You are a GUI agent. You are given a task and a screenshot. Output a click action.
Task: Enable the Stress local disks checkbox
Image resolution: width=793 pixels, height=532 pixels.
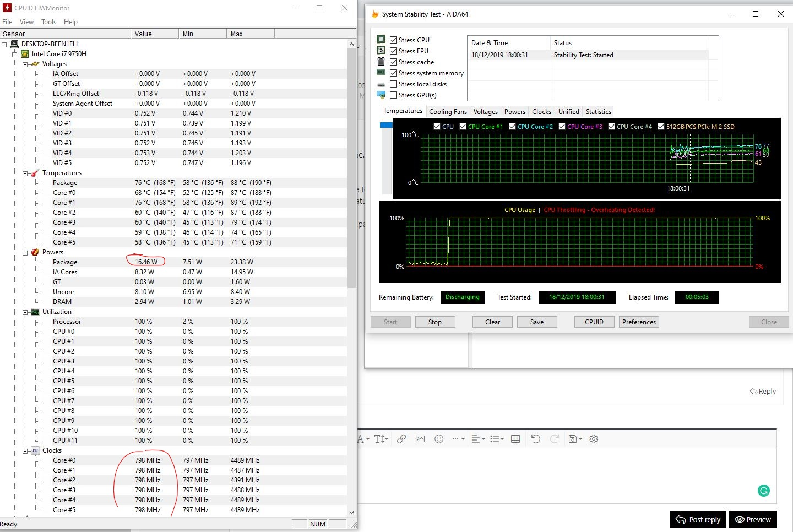tap(393, 84)
